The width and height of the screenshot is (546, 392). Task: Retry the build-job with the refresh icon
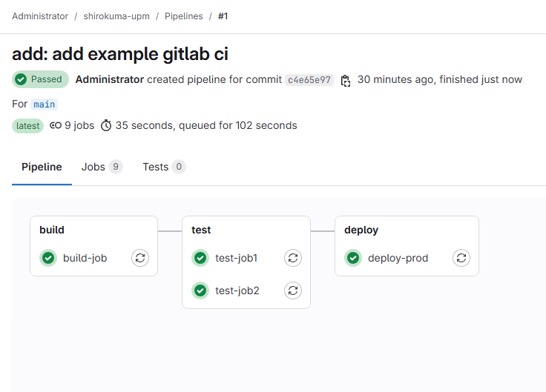(140, 258)
